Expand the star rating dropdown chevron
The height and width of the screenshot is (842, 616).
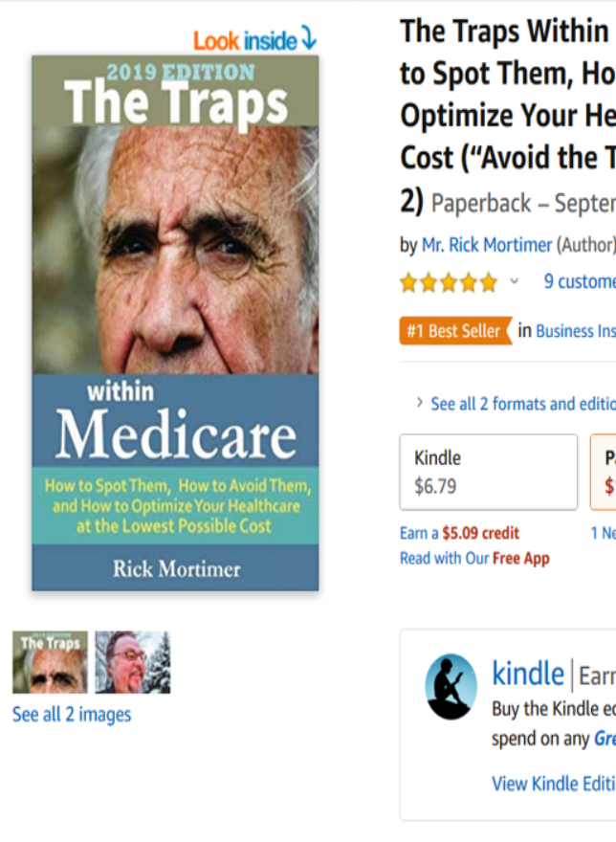coord(514,281)
